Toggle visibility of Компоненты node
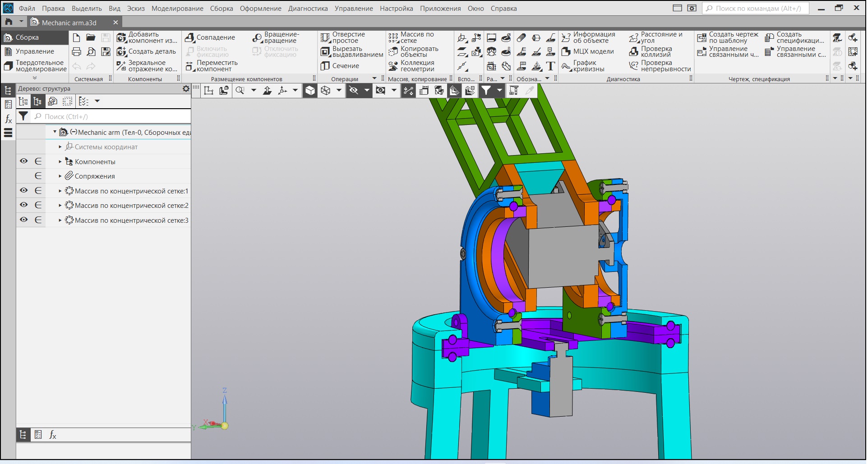Image resolution: width=868 pixels, height=464 pixels. tap(24, 161)
